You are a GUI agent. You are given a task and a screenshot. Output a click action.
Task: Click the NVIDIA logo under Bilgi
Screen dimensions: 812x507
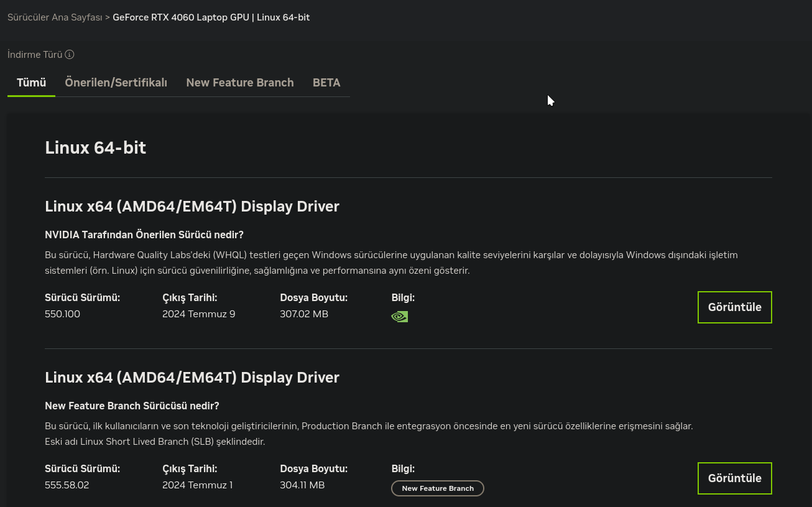coord(400,317)
